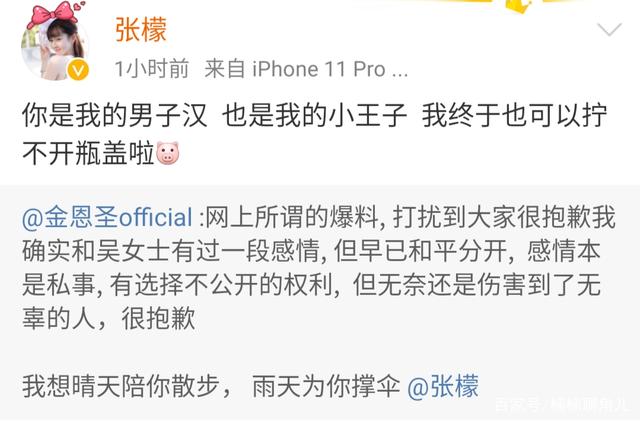Click post text "你是我的男子汉"
Viewport: 640px width, 422px height.
point(115,115)
